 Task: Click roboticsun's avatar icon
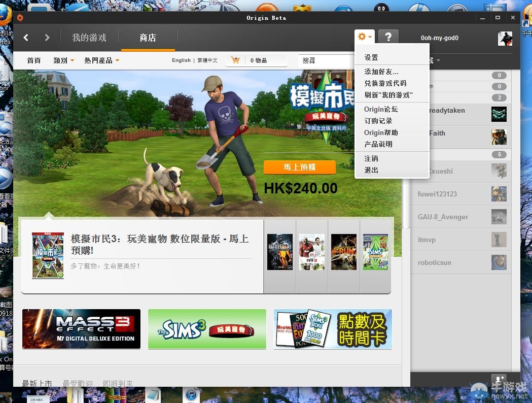point(499,262)
